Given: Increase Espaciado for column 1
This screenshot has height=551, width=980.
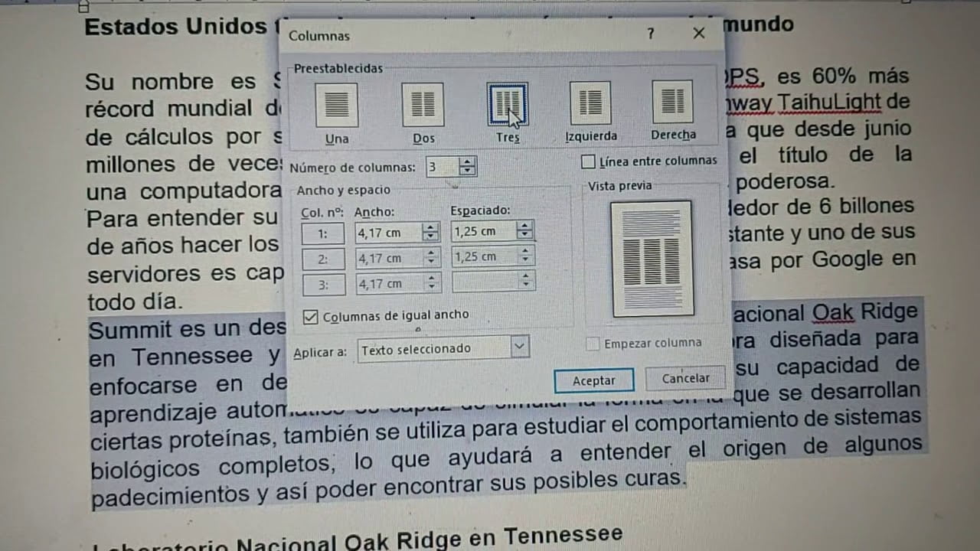Looking at the screenshot, I should click(526, 227).
